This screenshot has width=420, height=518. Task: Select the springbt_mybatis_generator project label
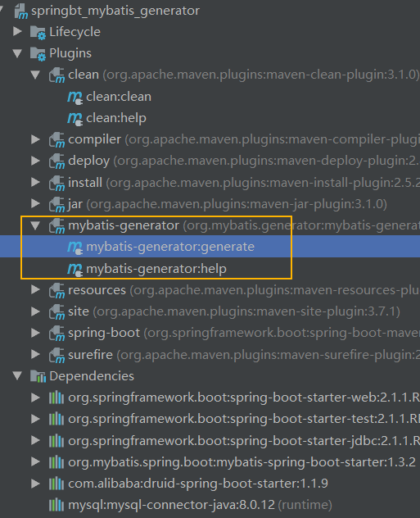[x=115, y=11]
